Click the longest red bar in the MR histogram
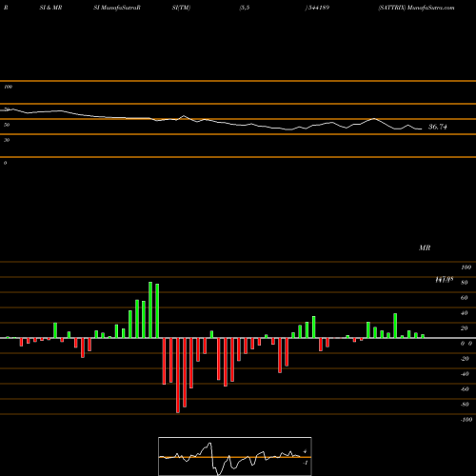The width and height of the screenshot is (476, 476). pyautogui.click(x=178, y=375)
